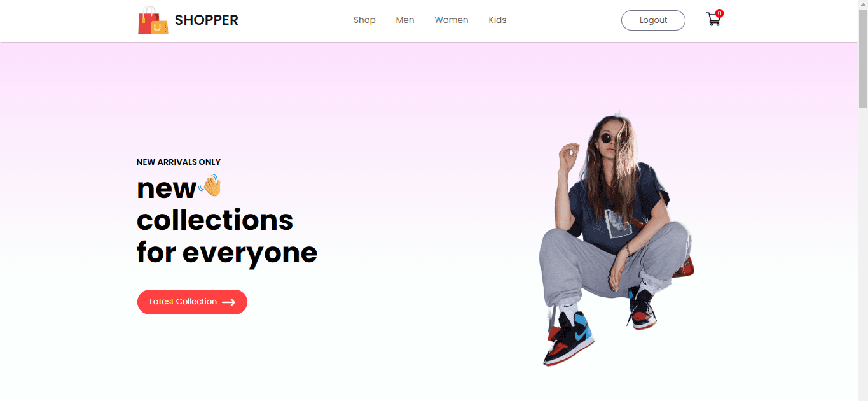Click the red cart item count badge

point(719,13)
